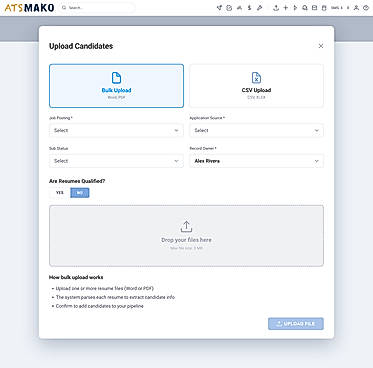Click the text Upload one or more resume files
This screenshot has height=368, width=373.
105,288
